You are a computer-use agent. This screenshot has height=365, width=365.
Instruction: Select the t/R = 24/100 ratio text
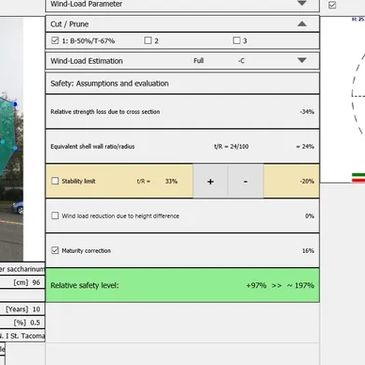(x=231, y=146)
